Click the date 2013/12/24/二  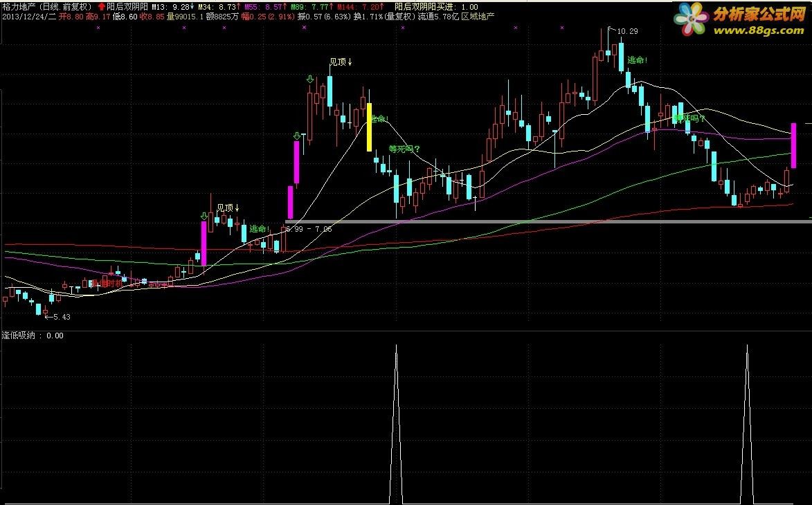pos(29,16)
